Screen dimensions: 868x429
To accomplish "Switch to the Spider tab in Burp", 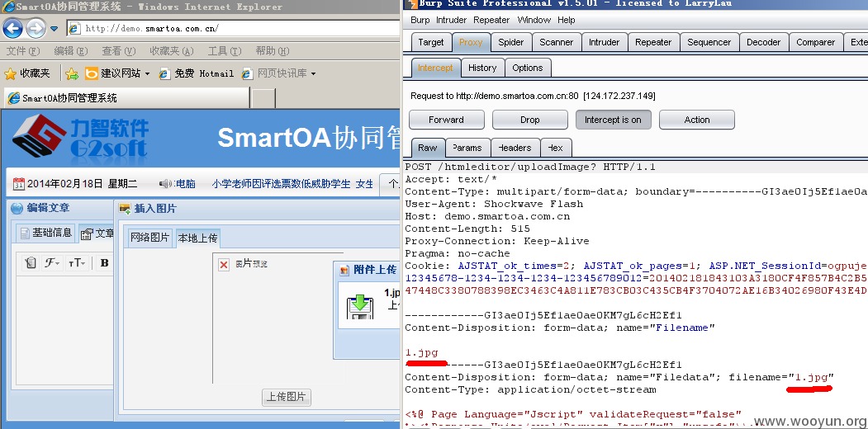I will [511, 43].
